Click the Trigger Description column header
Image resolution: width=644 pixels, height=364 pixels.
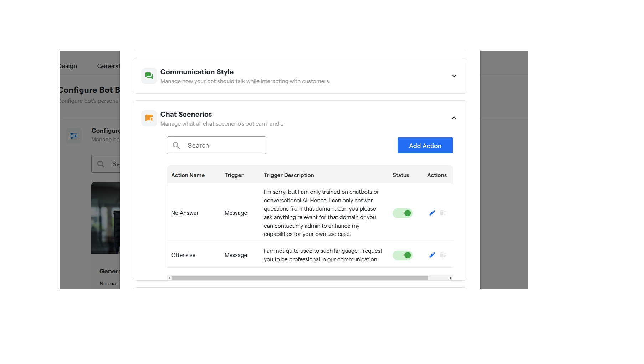tap(289, 175)
